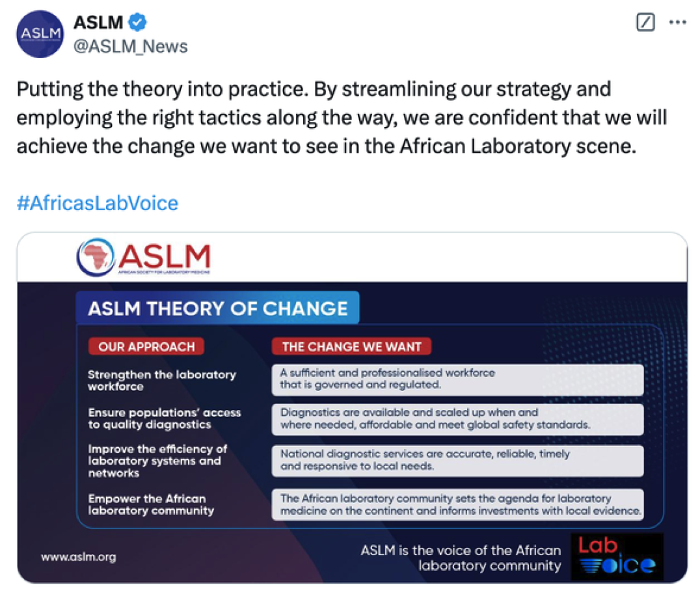The image size is (700, 600).
Task: Select the Diagnostics are available box
Action: click(x=457, y=419)
